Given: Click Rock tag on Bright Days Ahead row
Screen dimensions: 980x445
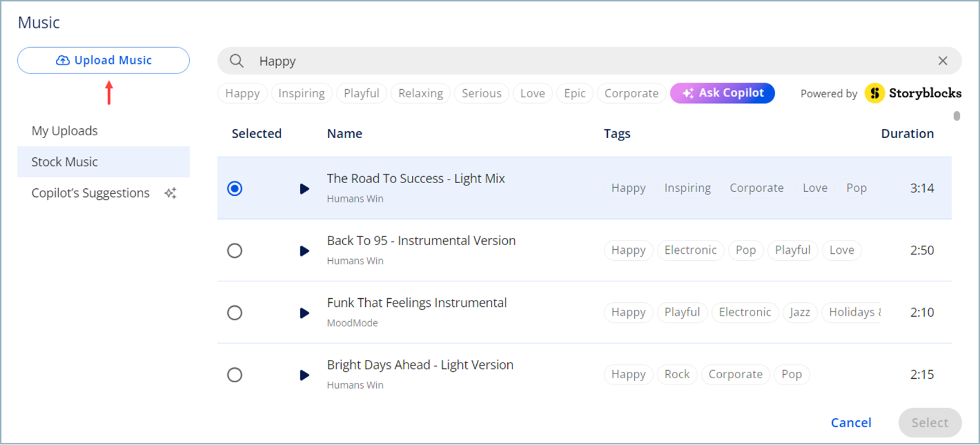Looking at the screenshot, I should (677, 374).
